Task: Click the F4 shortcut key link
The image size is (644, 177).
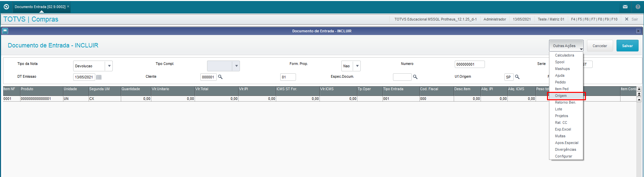Action: pos(573,19)
